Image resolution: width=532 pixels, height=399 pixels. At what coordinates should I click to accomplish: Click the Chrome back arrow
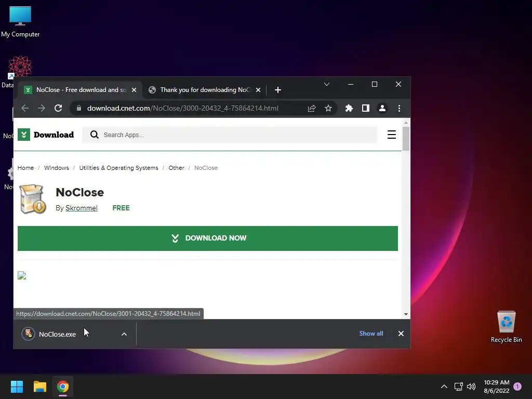pos(25,108)
